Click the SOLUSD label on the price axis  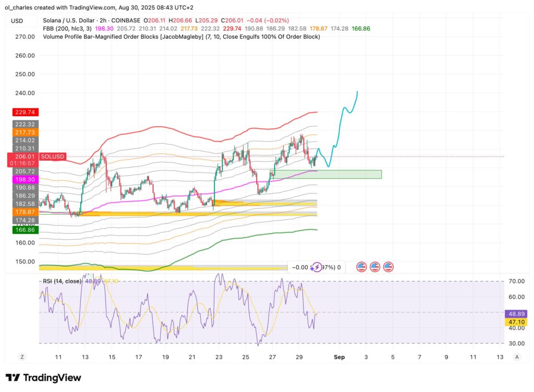(54, 156)
